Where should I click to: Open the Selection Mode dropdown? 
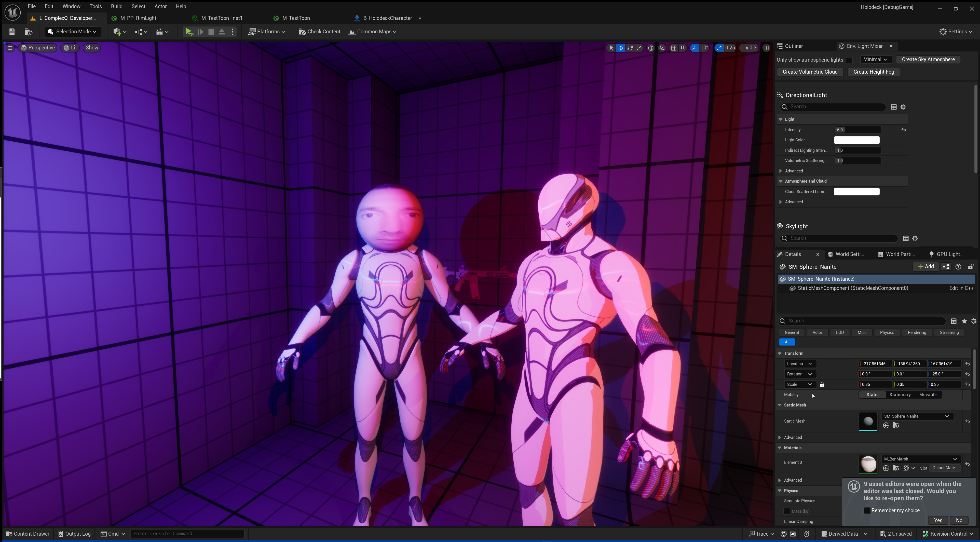[x=73, y=32]
